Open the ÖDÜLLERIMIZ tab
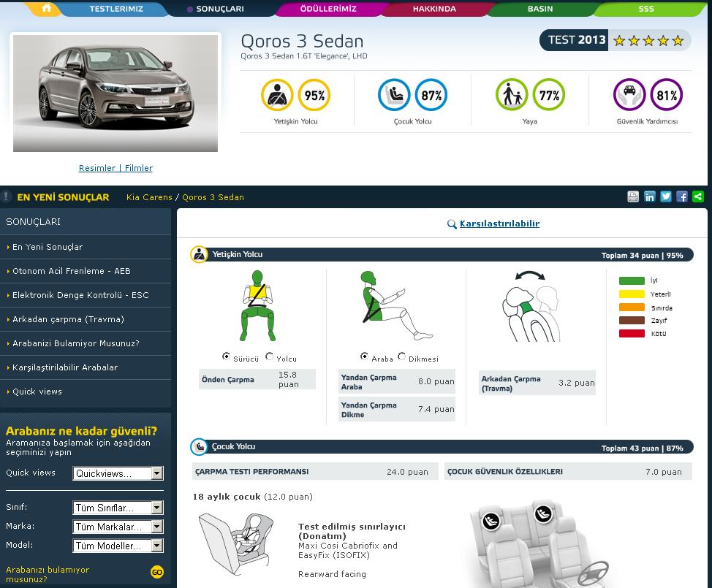The width and height of the screenshot is (712, 588). 328,9
